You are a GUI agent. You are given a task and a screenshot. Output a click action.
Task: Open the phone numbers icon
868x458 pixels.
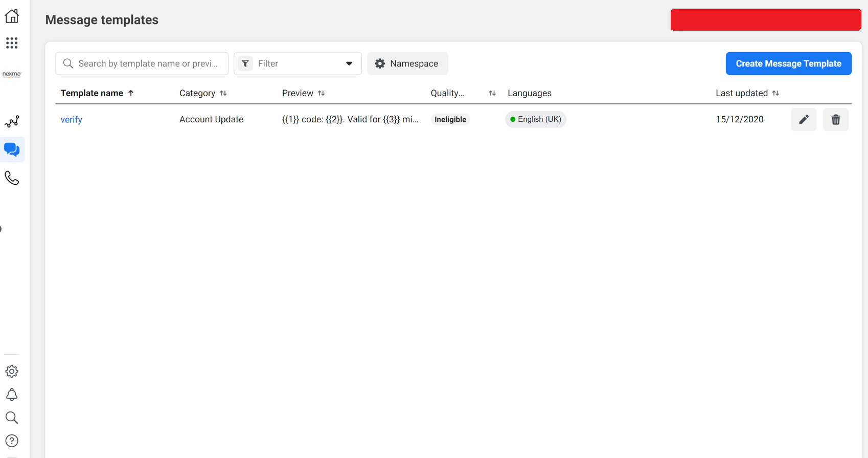tap(12, 178)
